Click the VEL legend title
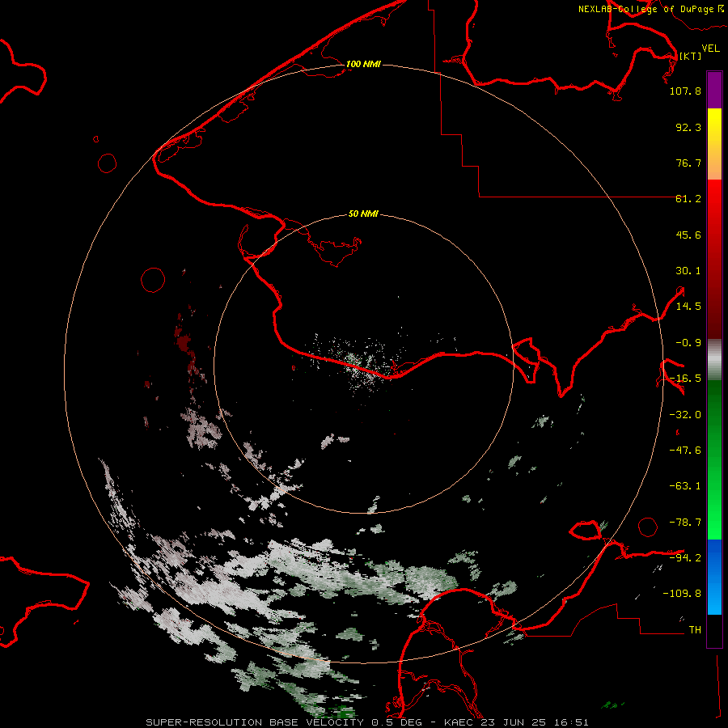This screenshot has height=728, width=728. (710, 48)
